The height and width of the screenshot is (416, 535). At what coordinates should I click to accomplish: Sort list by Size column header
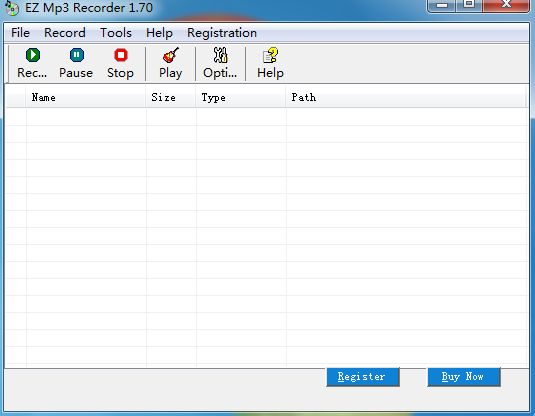[x=171, y=98]
